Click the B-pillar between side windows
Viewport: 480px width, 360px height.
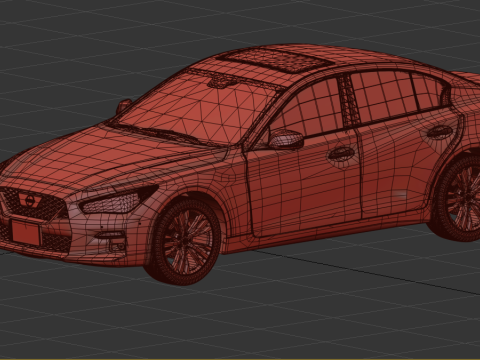(349, 100)
